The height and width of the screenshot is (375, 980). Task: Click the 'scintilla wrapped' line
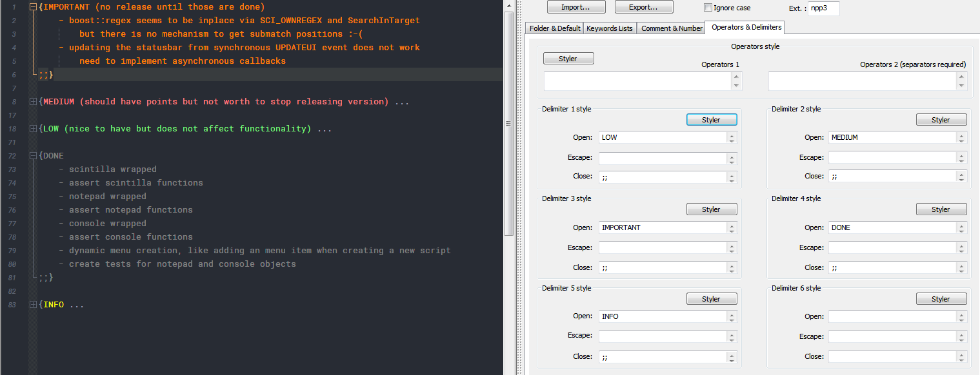coord(108,169)
